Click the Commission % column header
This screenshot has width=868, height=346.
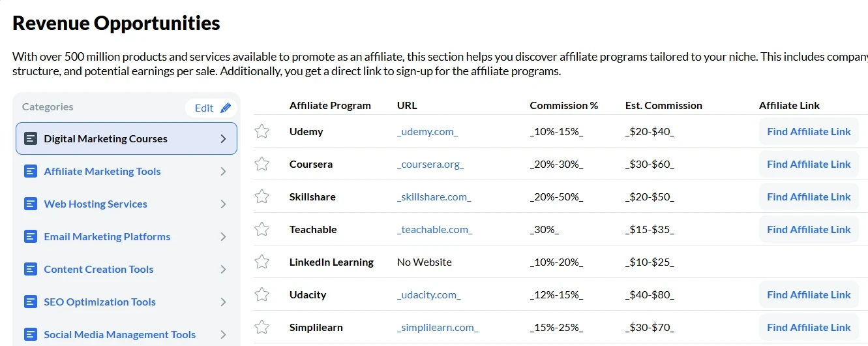tap(563, 105)
